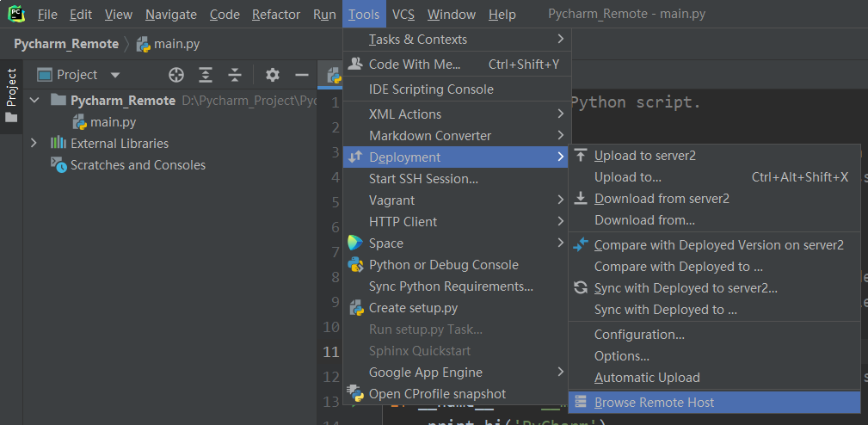Select Scratches and Consoles tree item
Viewport: 868px width, 425px height.
(138, 165)
